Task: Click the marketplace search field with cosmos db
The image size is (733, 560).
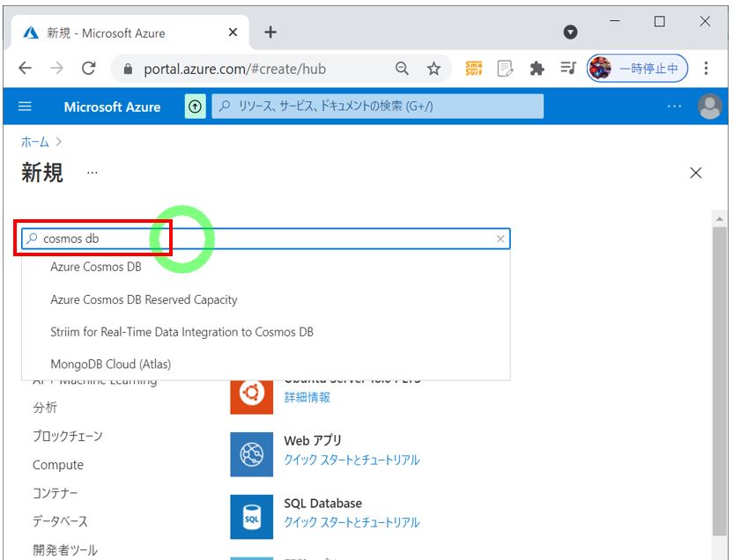Action: 265,239
